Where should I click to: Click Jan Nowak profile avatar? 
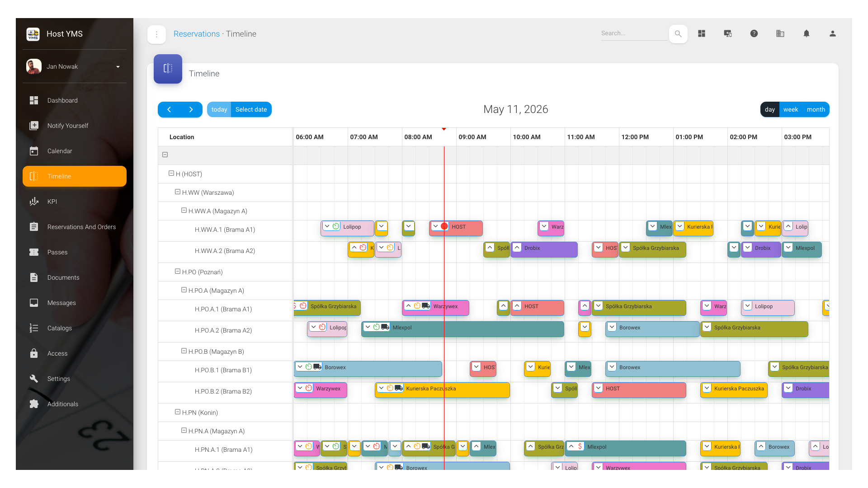tap(34, 66)
